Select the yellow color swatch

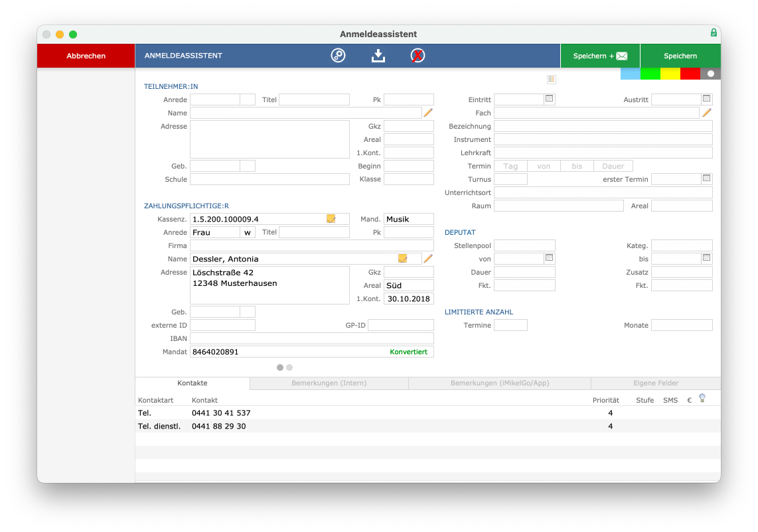click(670, 74)
